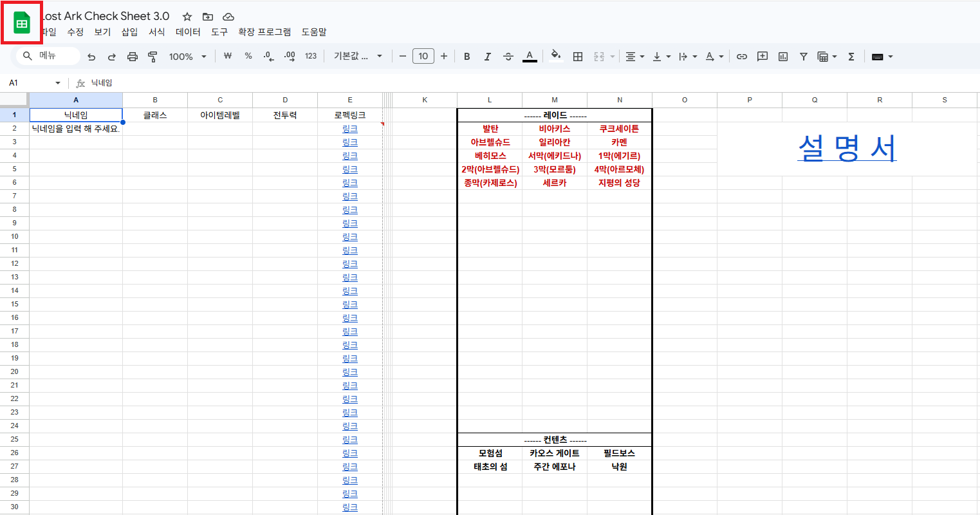Open the 도움말 menu

click(x=314, y=32)
